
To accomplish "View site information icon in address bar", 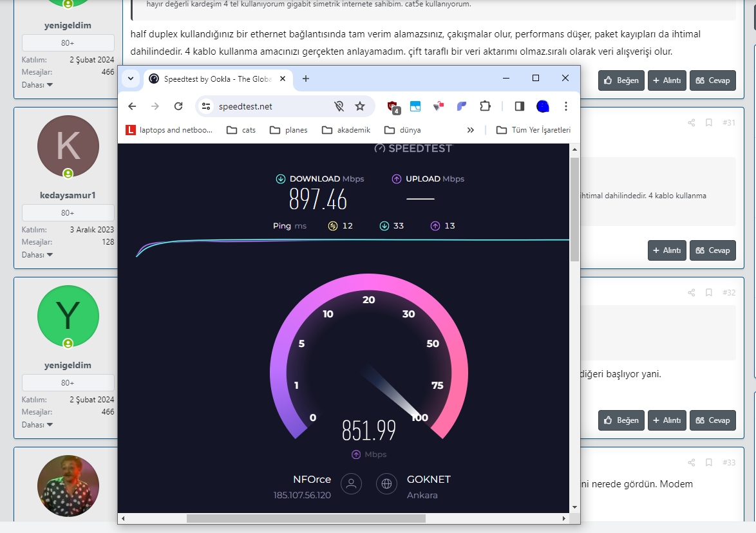I will click(206, 106).
